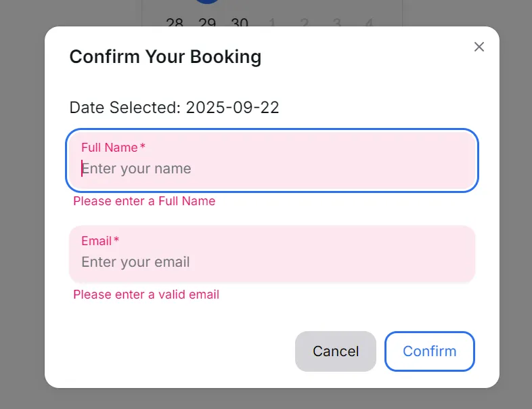Select date 29 on the background calendar
This screenshot has width=532, height=409.
click(207, 24)
